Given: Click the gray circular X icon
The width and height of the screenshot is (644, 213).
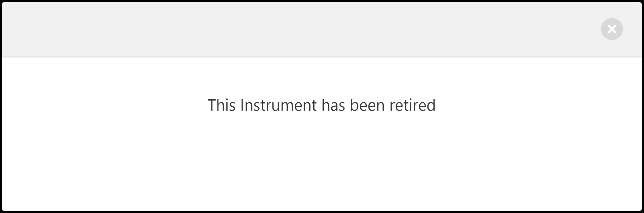Looking at the screenshot, I should (x=612, y=29).
